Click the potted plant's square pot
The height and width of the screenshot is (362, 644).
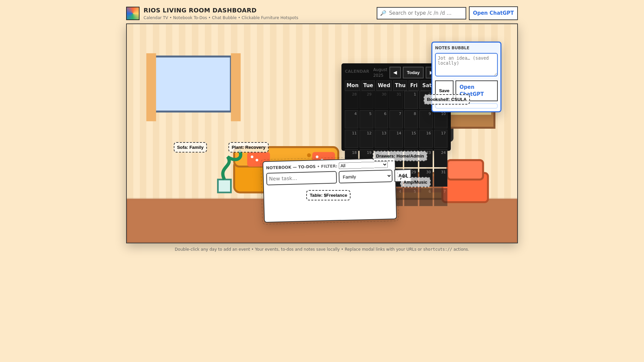(224, 186)
